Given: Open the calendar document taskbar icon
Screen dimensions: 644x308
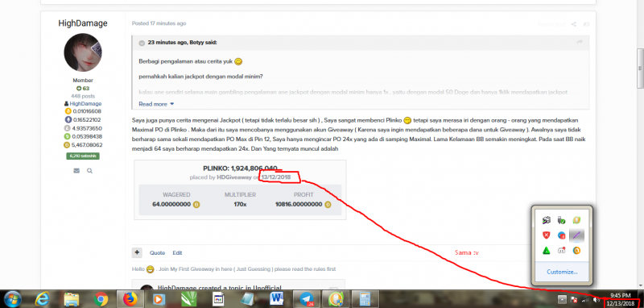Looking at the screenshot, I should [217, 299].
